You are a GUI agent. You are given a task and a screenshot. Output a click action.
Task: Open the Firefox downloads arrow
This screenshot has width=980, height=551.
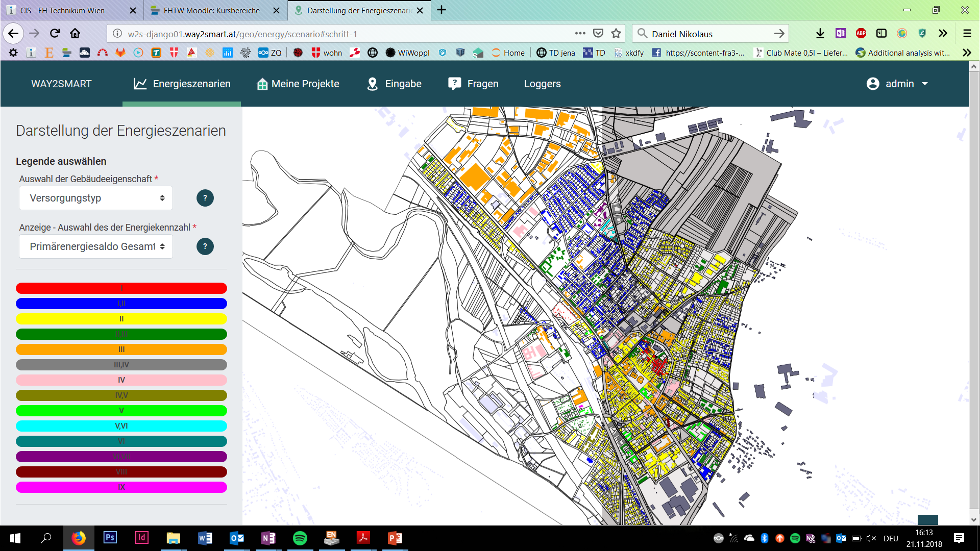820,34
